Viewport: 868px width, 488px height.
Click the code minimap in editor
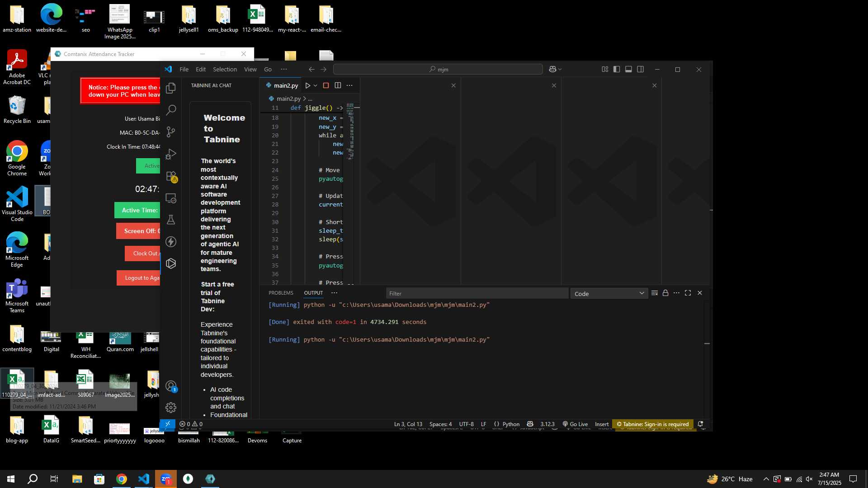[350, 131]
